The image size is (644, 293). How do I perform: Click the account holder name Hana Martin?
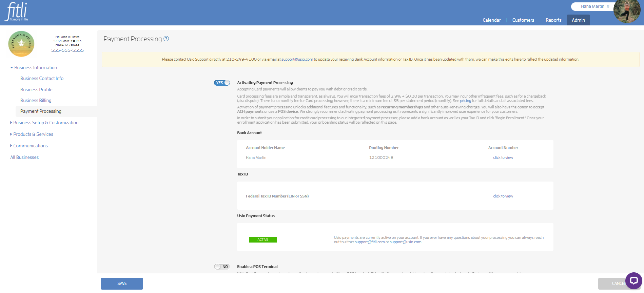pos(256,158)
